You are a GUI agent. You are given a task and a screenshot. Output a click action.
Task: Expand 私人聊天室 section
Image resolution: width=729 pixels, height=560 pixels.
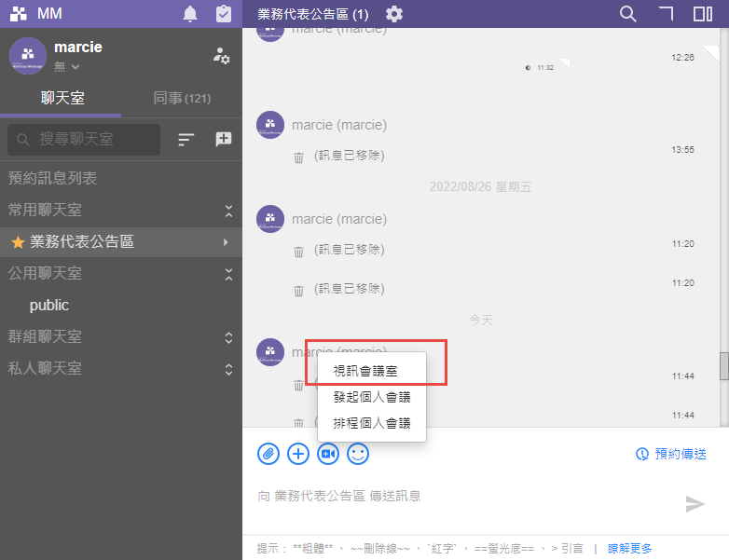228,369
